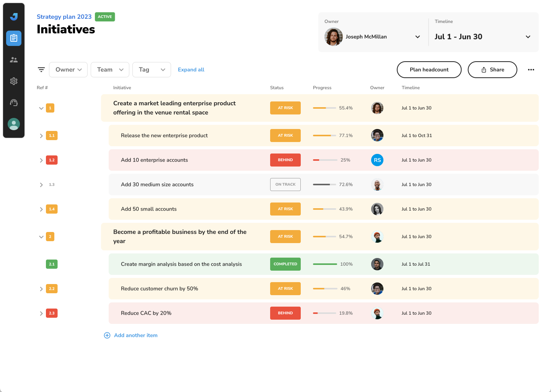Open the team members sidebar icon
Image resolution: width=551 pixels, height=392 pixels.
(x=14, y=60)
